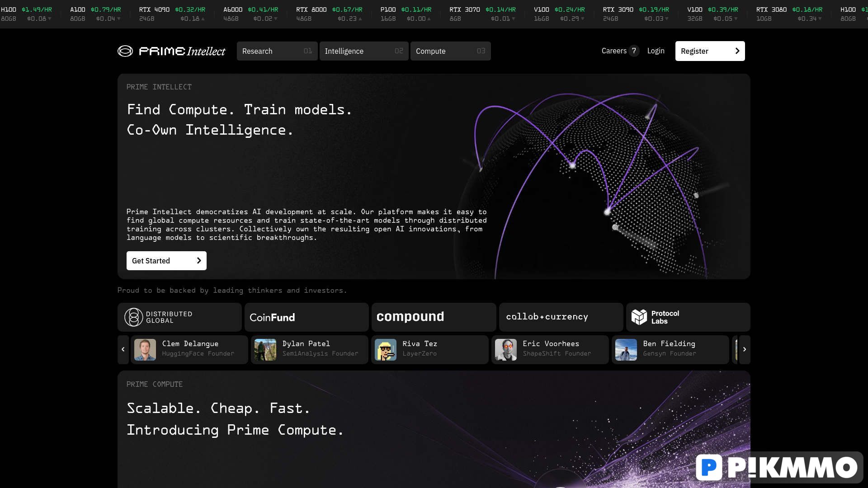
Task: Click the Distributed Global circular logo icon
Action: pos(133,317)
